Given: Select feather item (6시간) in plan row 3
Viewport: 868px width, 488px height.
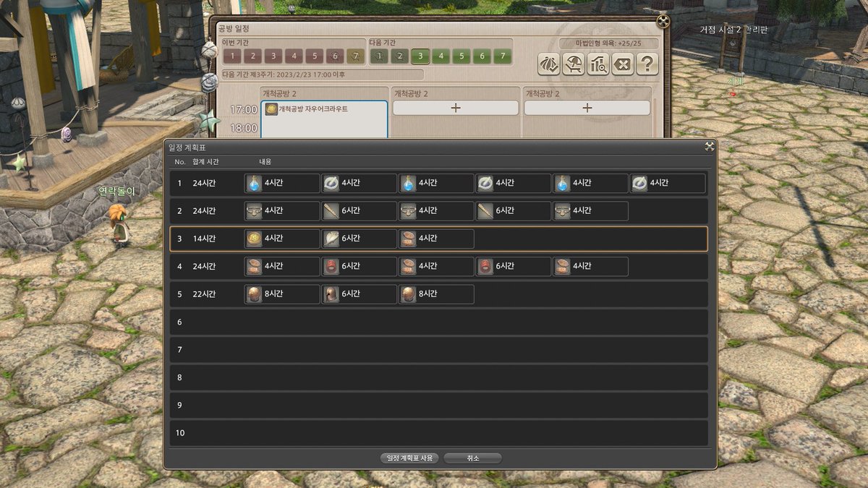Looking at the screenshot, I should click(x=359, y=239).
